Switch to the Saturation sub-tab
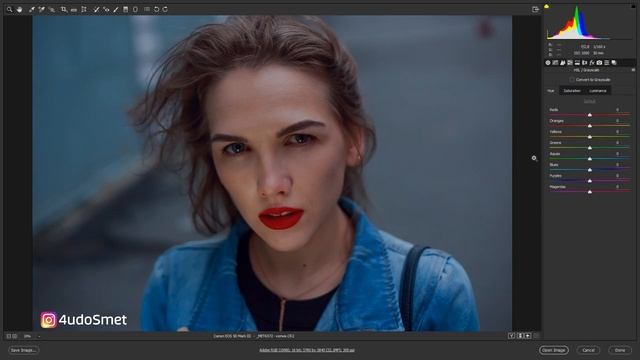 (x=572, y=91)
